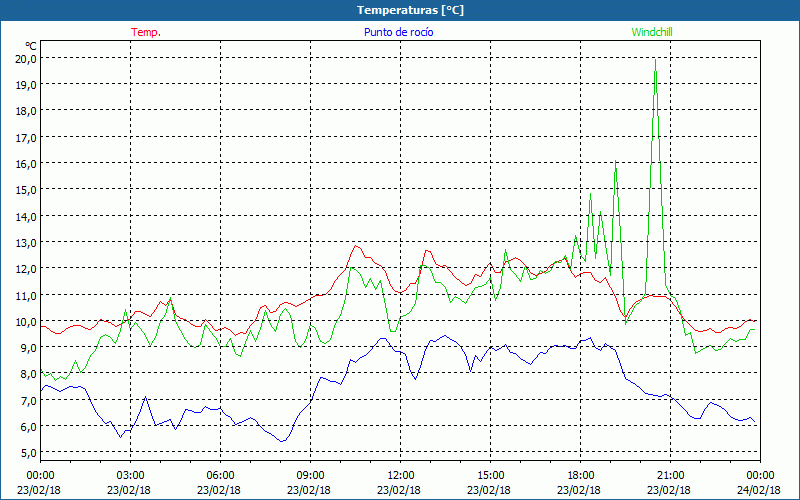Click the 19,0 y-axis value
Viewport: 800px width, 500px height.
(x=27, y=85)
